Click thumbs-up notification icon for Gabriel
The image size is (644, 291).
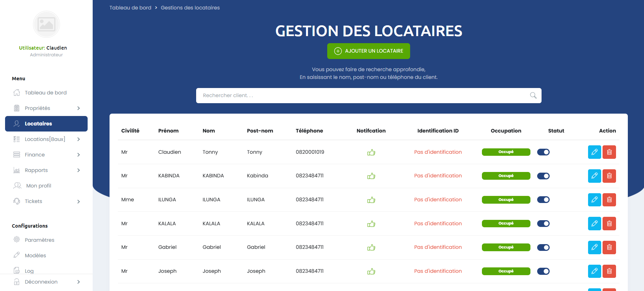(x=371, y=248)
